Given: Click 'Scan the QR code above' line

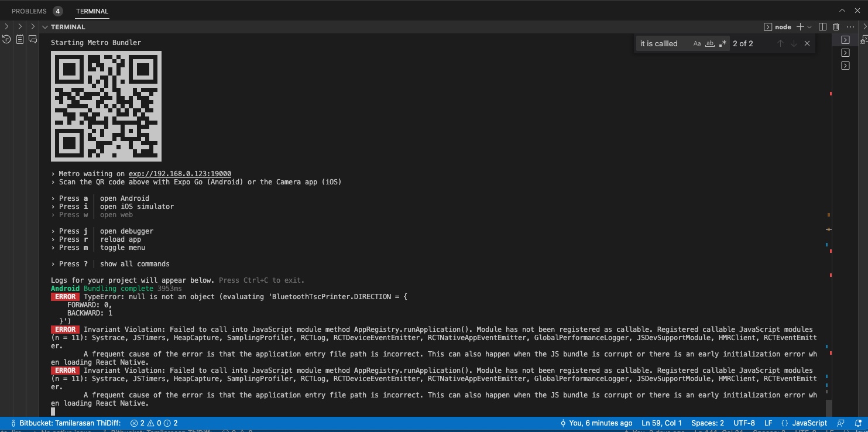Looking at the screenshot, I should pos(196,182).
